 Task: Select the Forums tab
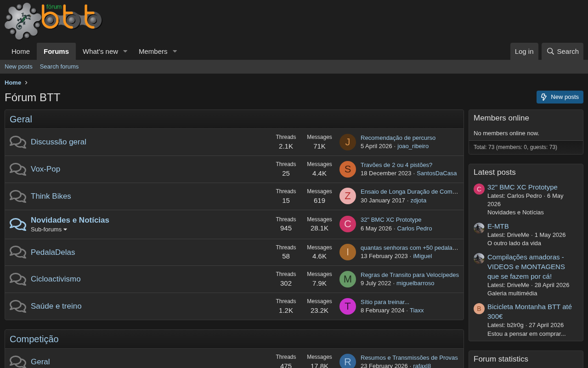56,52
